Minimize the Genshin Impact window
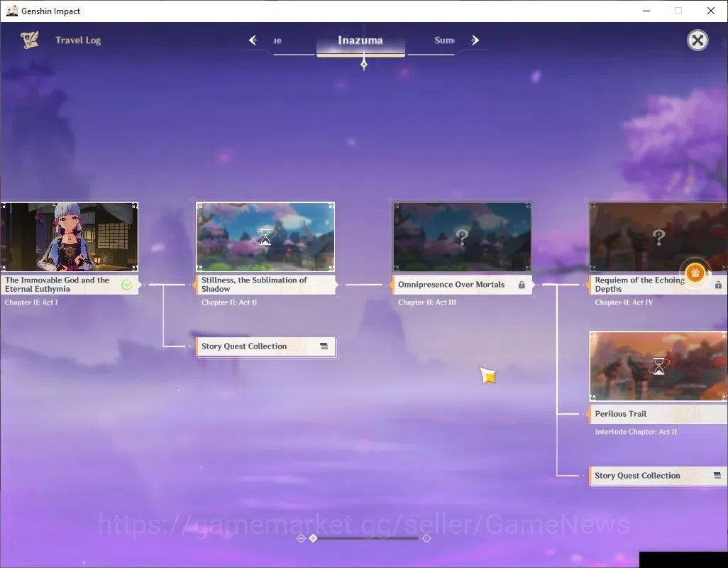The image size is (728, 568). tap(646, 11)
